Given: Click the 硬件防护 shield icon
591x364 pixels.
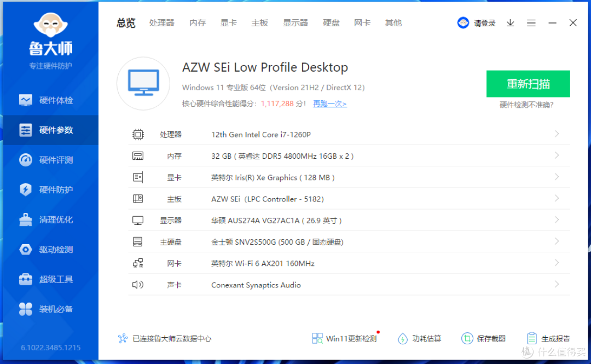Looking at the screenshot, I should 26,190.
